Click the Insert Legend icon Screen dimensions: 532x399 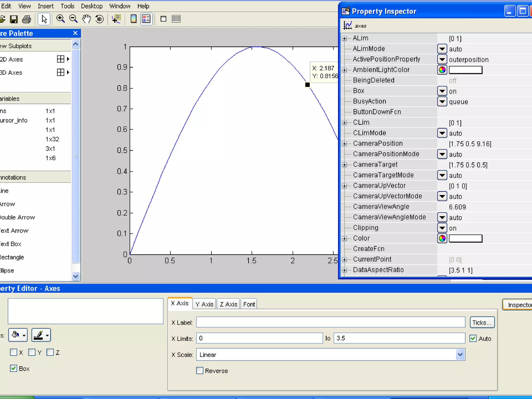point(146,19)
